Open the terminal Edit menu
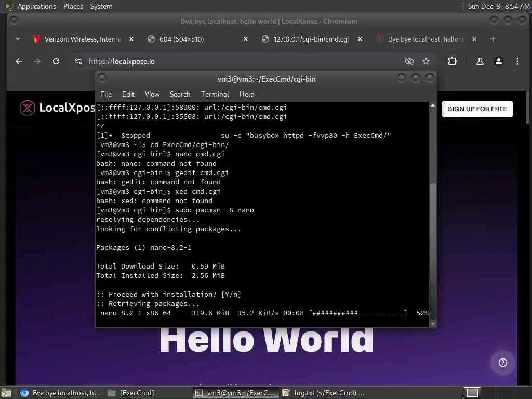 click(x=128, y=95)
